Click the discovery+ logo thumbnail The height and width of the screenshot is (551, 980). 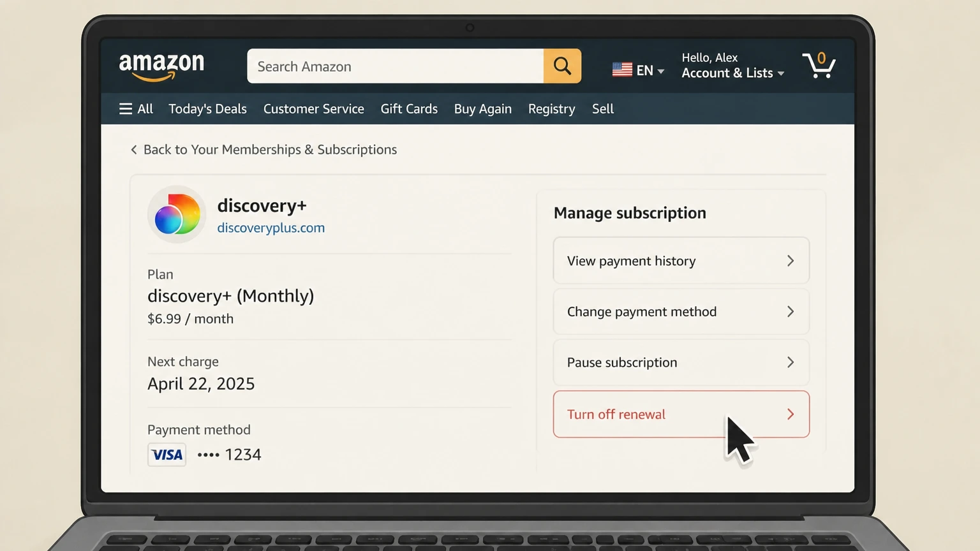[177, 215]
